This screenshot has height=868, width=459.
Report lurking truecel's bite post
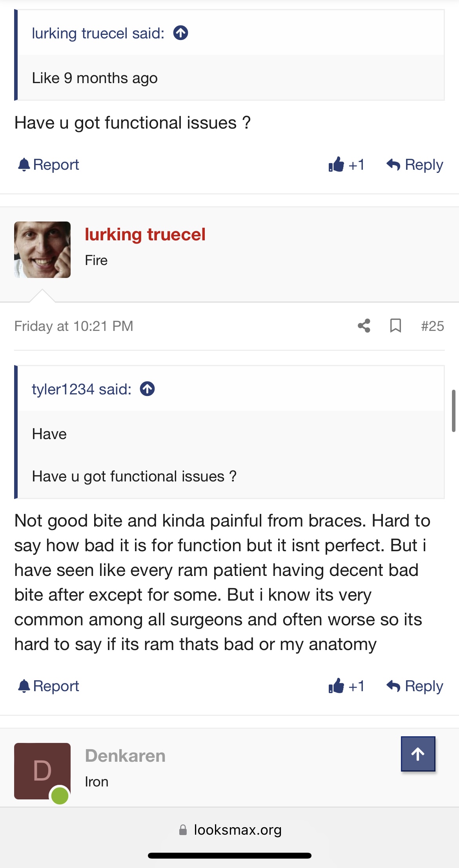coord(49,686)
